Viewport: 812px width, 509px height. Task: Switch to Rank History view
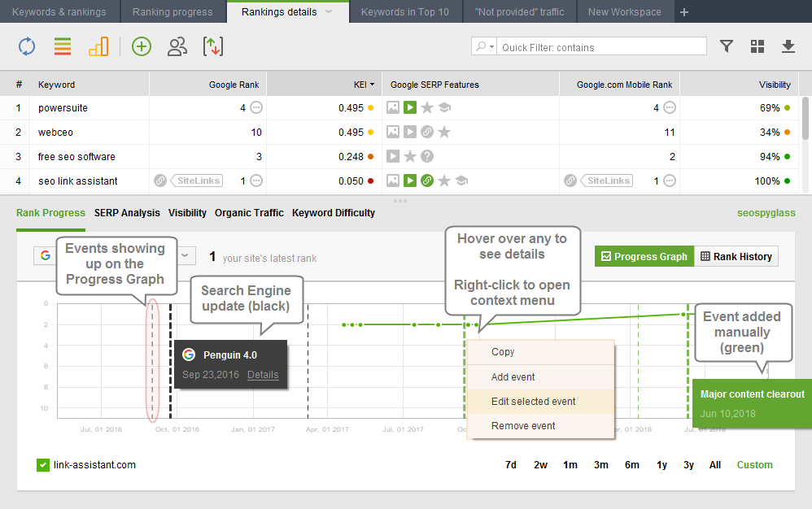click(x=736, y=257)
